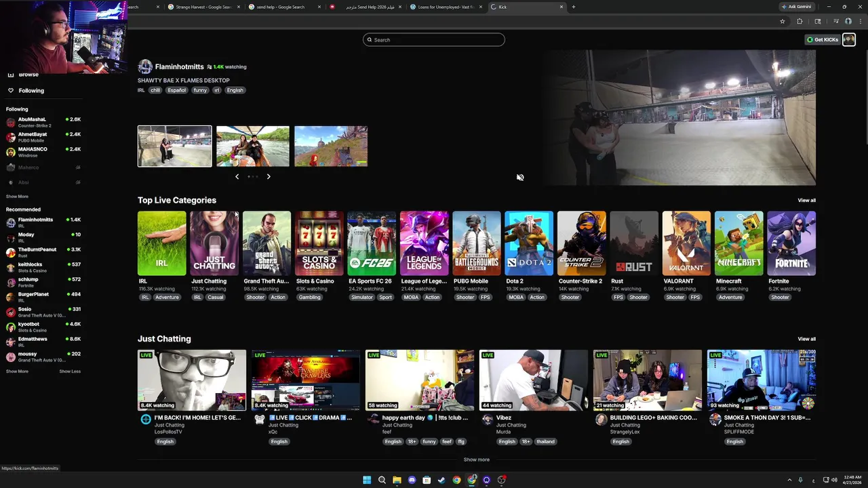Screen dimensions: 868x488
Task: Open Steam from the taskbar
Action: (x=441, y=480)
